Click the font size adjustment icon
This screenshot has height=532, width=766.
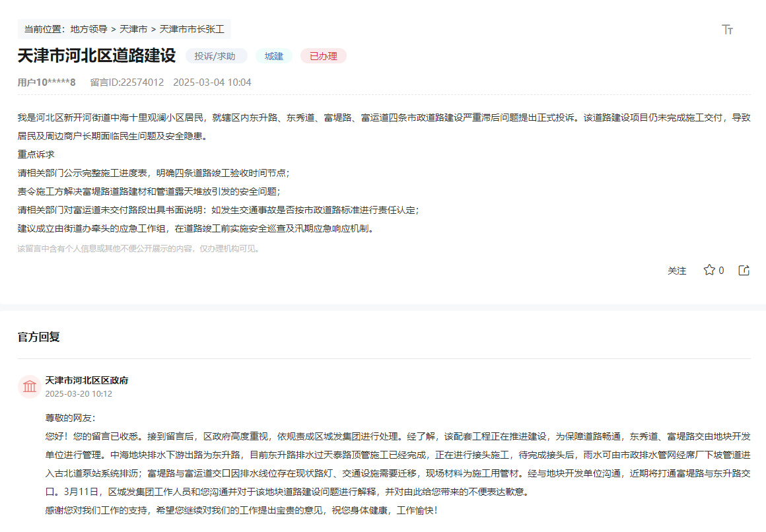click(x=727, y=30)
